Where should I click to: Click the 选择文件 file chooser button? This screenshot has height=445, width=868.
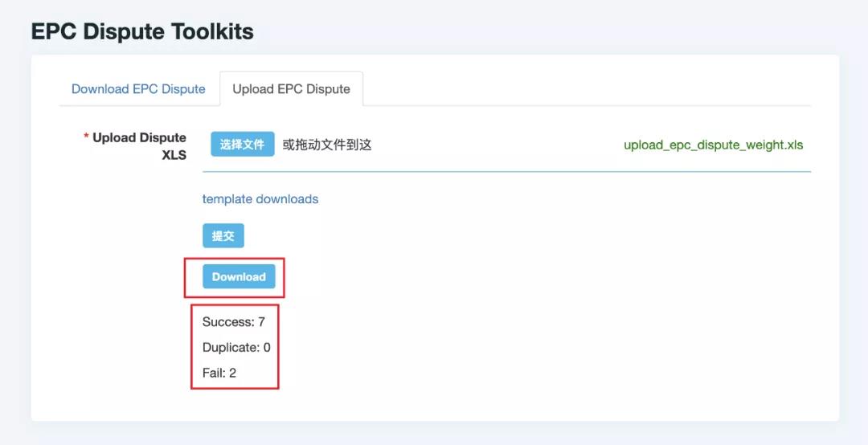pos(242,145)
